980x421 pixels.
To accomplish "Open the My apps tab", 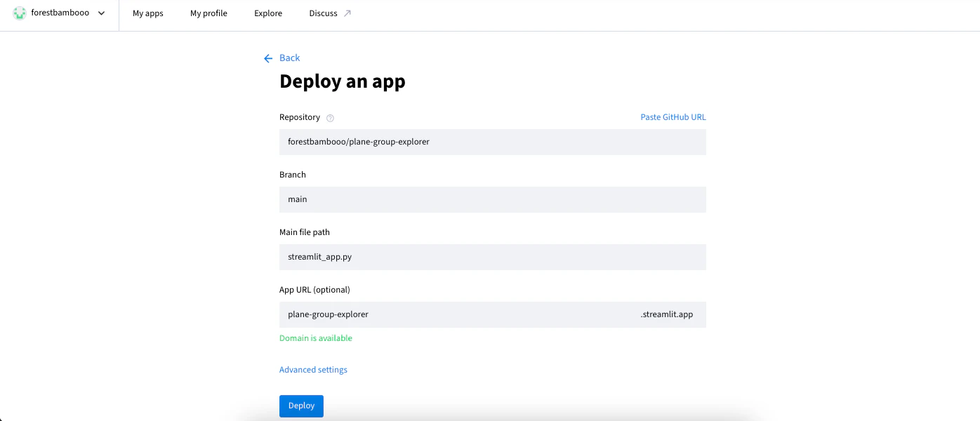I will click(x=148, y=13).
